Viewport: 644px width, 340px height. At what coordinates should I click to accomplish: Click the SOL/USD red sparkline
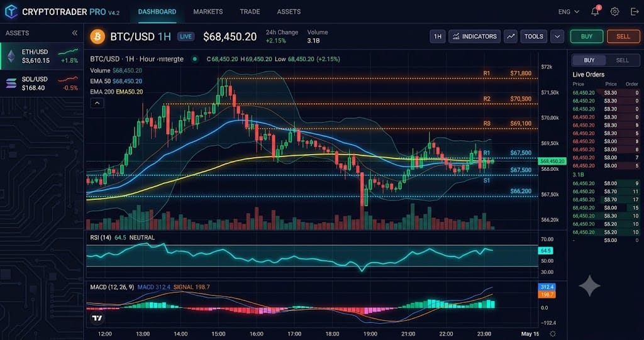click(x=68, y=79)
